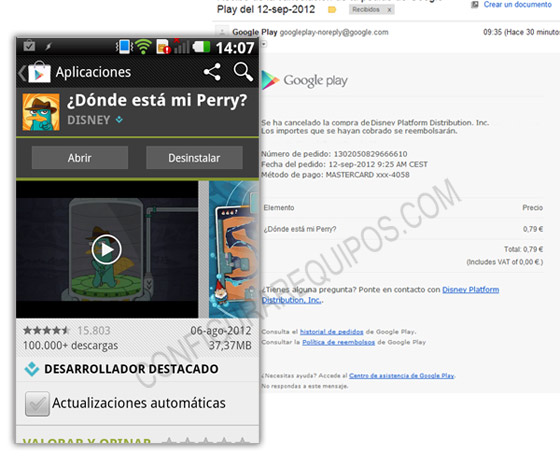Tap the battery status icon

[201, 47]
